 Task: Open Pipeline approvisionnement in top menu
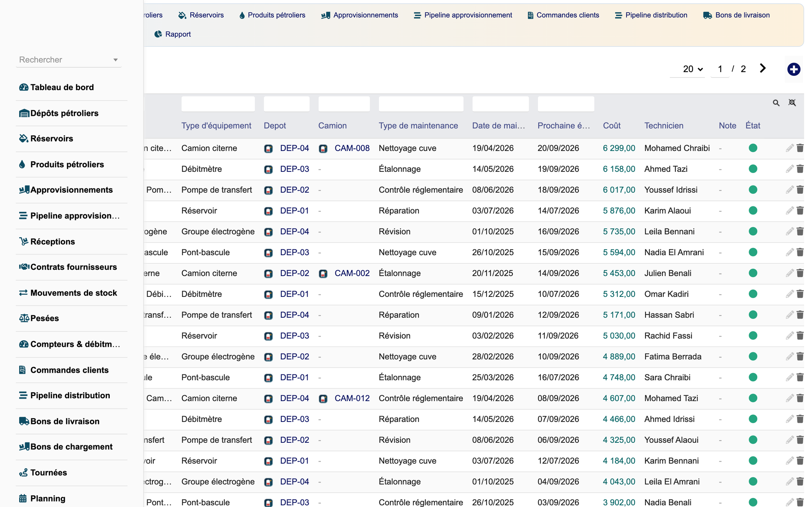coord(463,15)
